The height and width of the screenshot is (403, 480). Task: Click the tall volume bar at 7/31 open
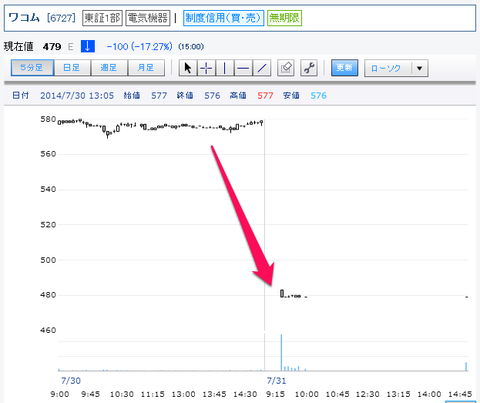(x=281, y=352)
